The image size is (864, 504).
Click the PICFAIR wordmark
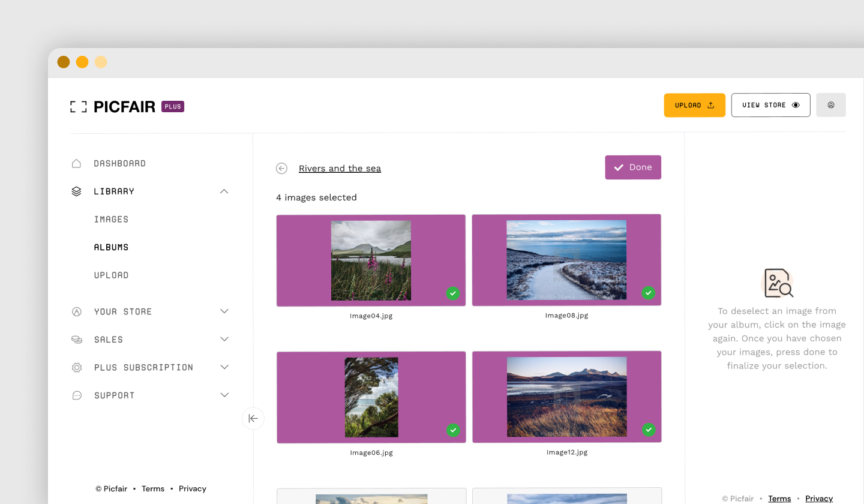(x=125, y=107)
